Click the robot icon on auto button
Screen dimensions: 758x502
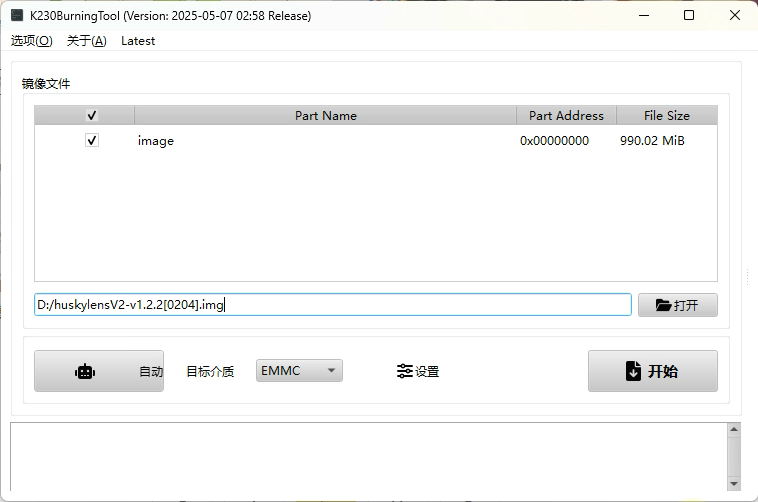85,371
